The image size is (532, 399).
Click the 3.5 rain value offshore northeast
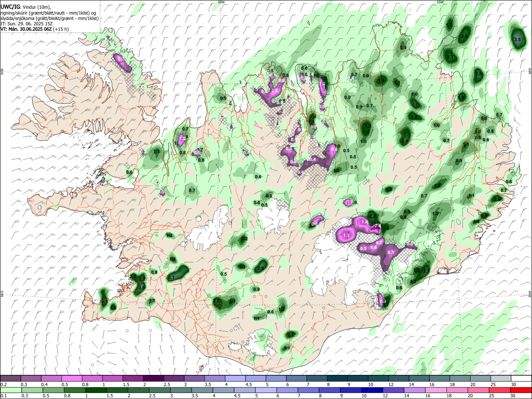click(517, 39)
